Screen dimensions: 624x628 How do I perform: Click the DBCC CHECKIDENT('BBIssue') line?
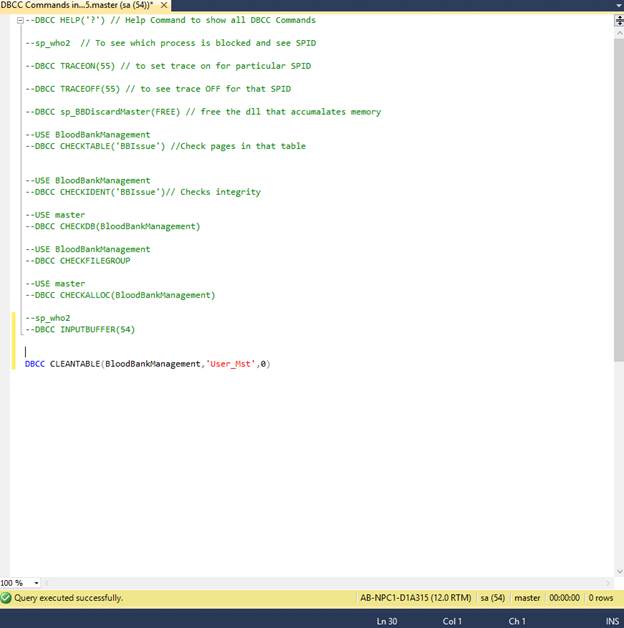point(143,192)
